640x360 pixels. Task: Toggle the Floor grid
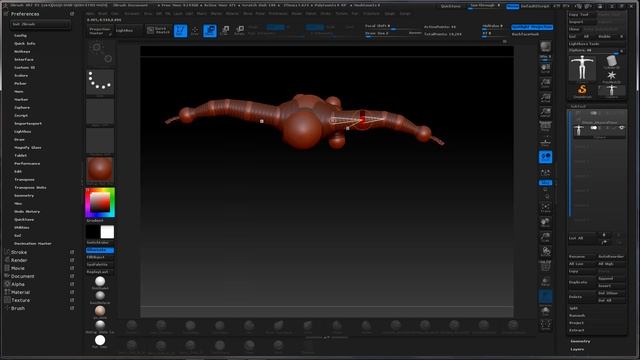pos(545,142)
